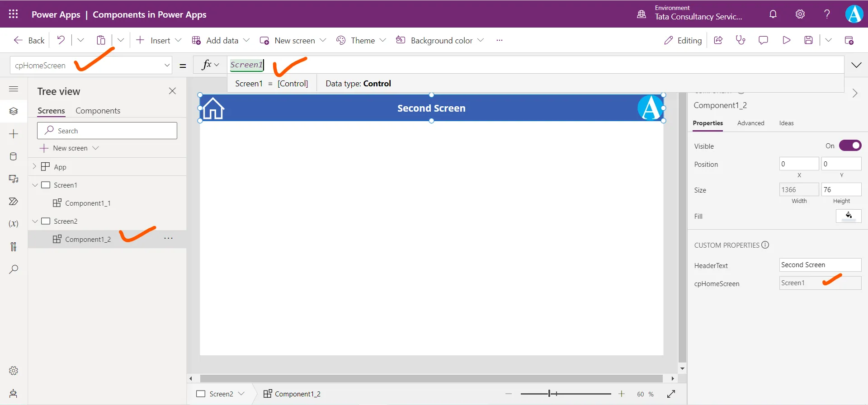Screen dimensions: 868x405
Task: Open the Media icon in left rail
Action: point(14,179)
